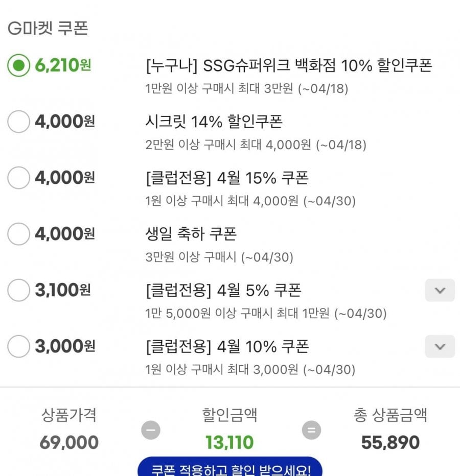The height and width of the screenshot is (476, 460).
Task: Click the 3,100원 discount amount label
Action: tap(63, 291)
